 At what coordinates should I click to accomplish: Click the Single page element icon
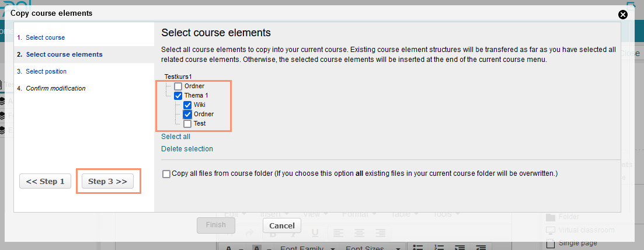coord(551,242)
